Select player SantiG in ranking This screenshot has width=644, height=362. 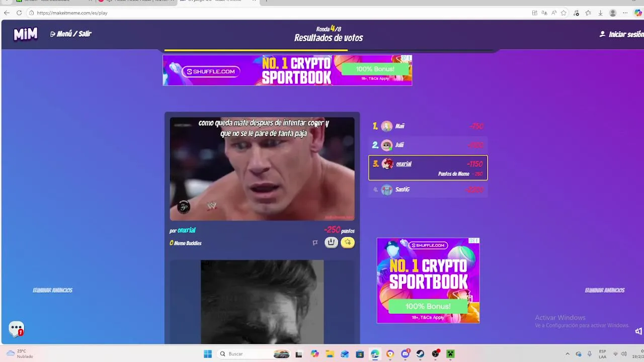pyautogui.click(x=428, y=190)
